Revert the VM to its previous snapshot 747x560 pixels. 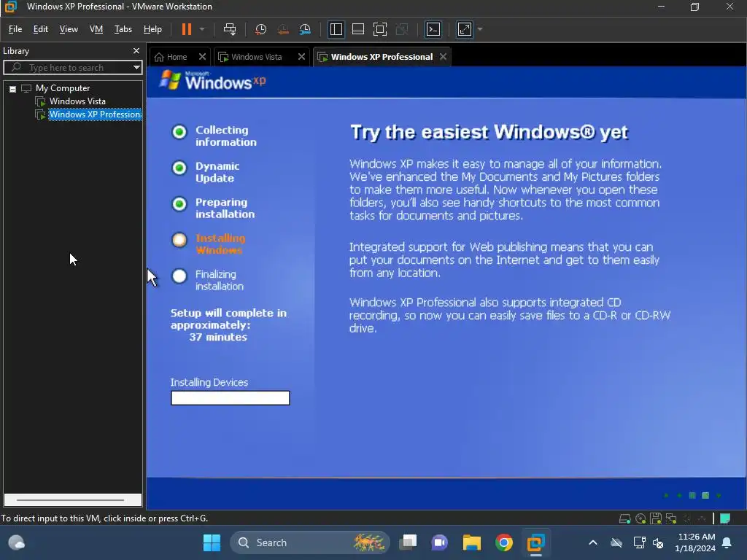click(x=283, y=29)
